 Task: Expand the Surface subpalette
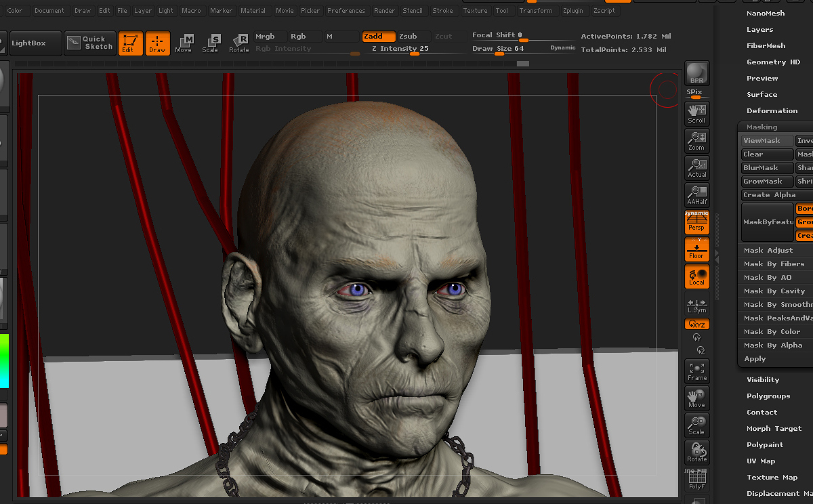coord(762,94)
